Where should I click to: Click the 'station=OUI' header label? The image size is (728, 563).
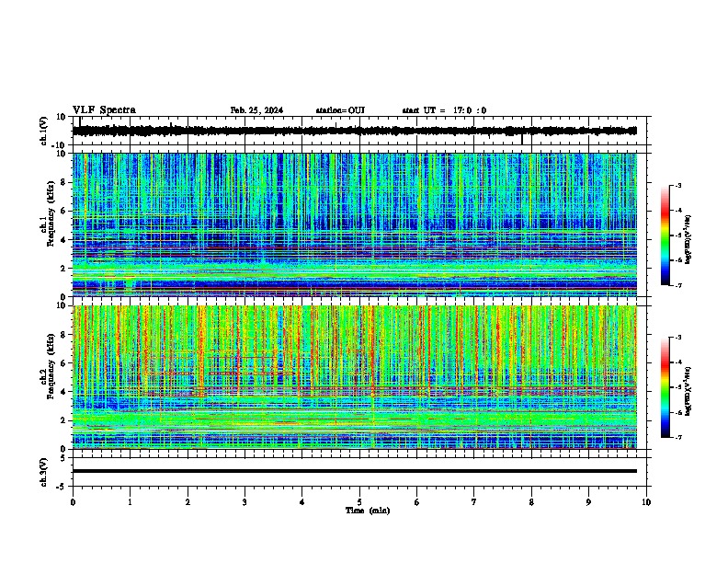coord(340,110)
